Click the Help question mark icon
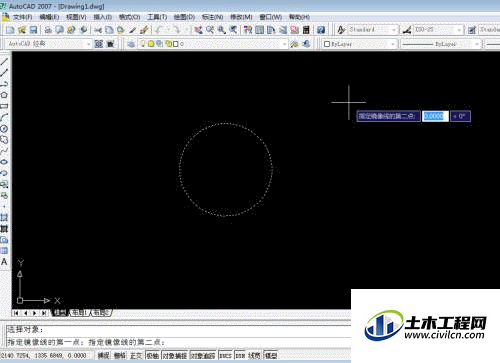Viewport: 500px width, 363px height. tap(321, 30)
